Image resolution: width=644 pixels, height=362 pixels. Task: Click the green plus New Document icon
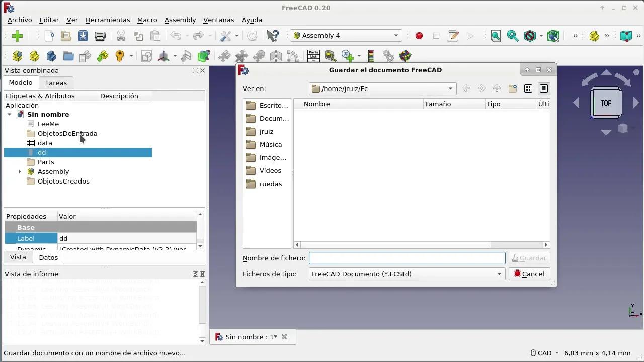click(17, 36)
